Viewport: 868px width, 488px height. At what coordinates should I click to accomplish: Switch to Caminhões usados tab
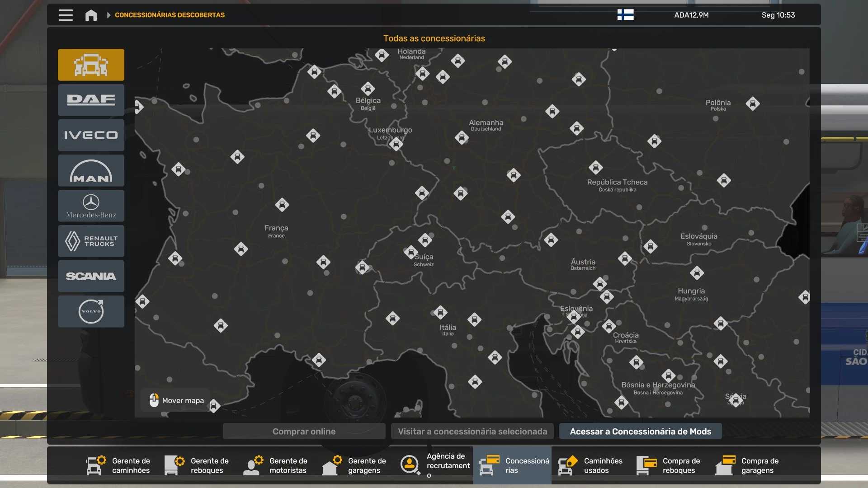click(590, 465)
